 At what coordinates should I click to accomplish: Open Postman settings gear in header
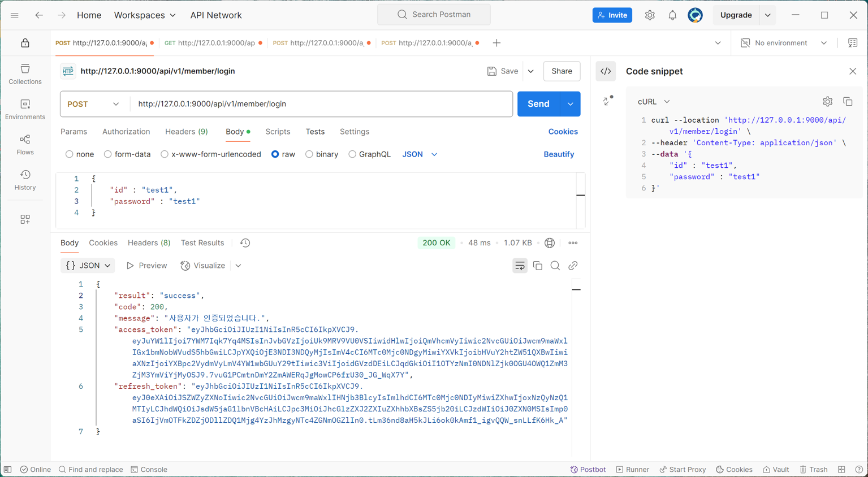coord(650,15)
